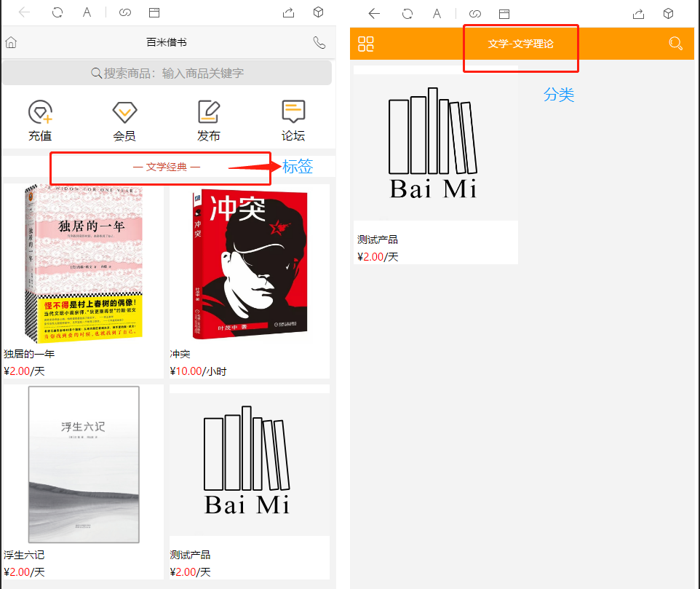Click 测试产品 title in left window

click(x=190, y=555)
